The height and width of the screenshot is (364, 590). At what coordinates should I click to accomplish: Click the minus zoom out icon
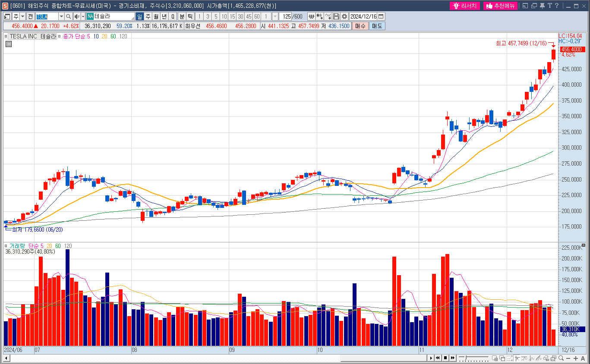point(568,358)
